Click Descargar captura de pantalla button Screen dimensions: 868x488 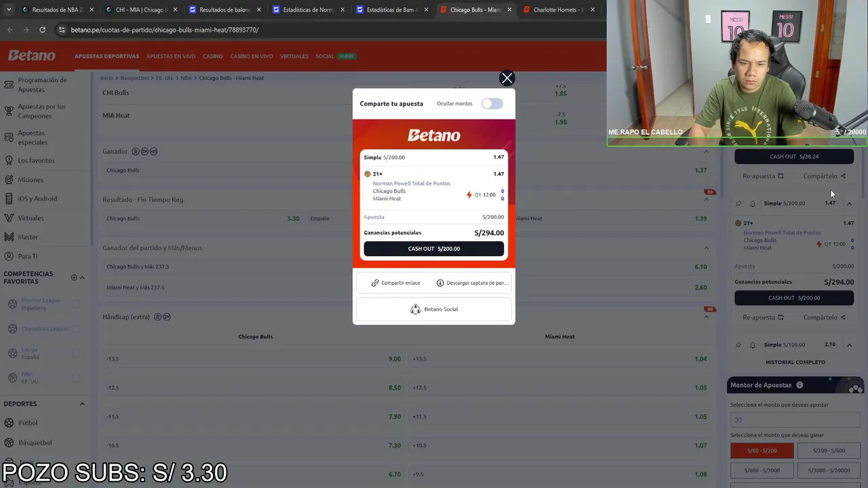point(471,283)
